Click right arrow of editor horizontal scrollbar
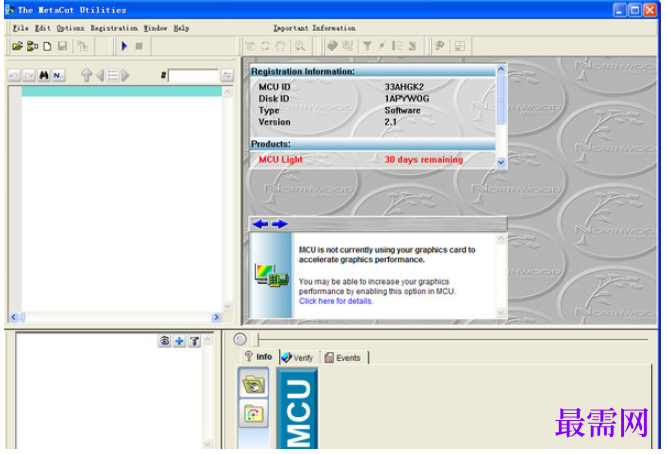This screenshot has height=454, width=667. [217, 317]
